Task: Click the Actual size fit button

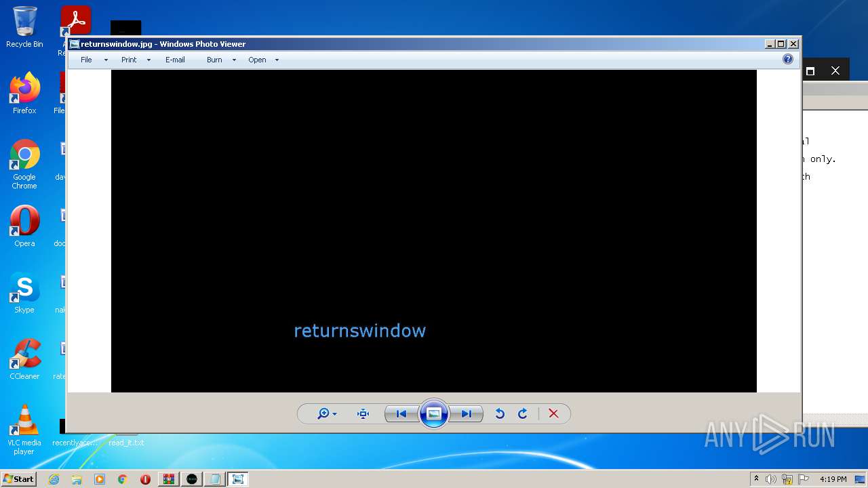Action: tap(363, 413)
